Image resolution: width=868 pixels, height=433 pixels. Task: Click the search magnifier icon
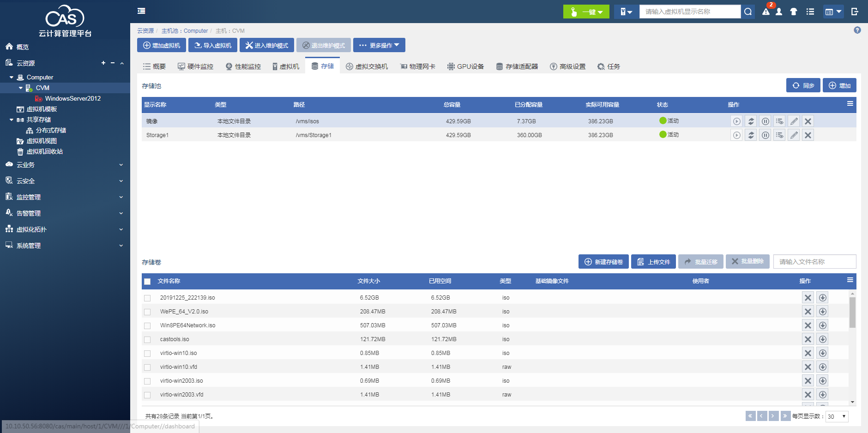pos(748,12)
